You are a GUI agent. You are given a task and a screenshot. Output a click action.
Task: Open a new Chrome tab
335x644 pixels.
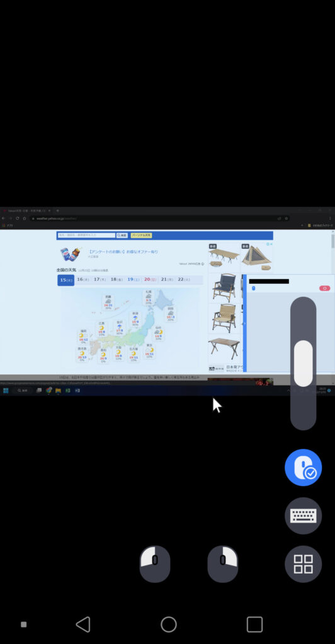pyautogui.click(x=57, y=211)
